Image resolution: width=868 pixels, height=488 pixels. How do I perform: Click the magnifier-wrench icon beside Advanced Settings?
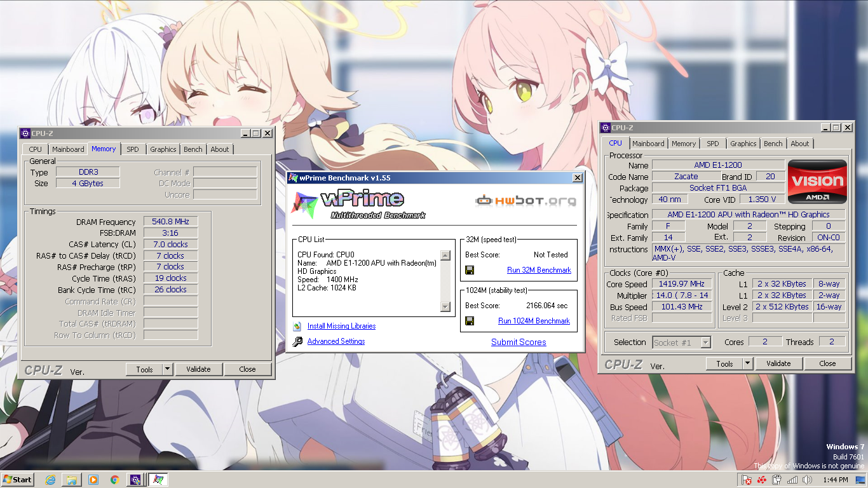tap(297, 342)
